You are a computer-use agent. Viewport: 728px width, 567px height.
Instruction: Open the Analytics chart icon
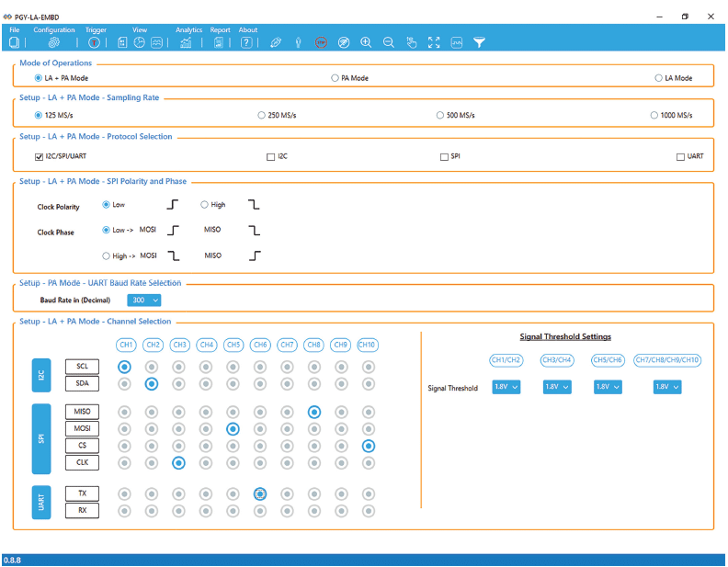[186, 42]
